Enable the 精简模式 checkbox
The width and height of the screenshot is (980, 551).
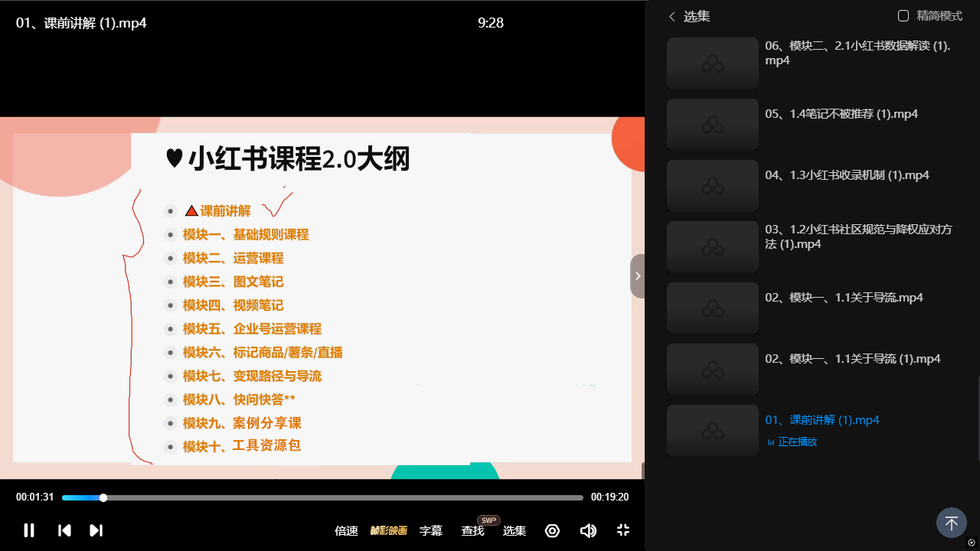pos(903,16)
